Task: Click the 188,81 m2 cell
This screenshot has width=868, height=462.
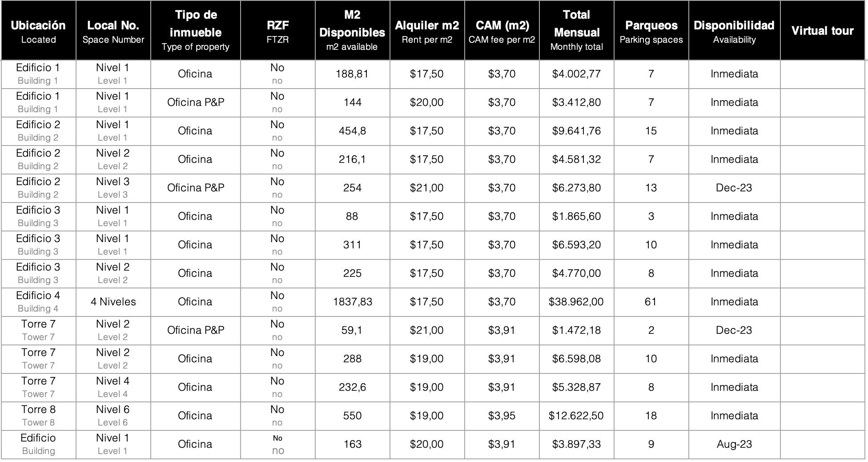Action: [352, 74]
